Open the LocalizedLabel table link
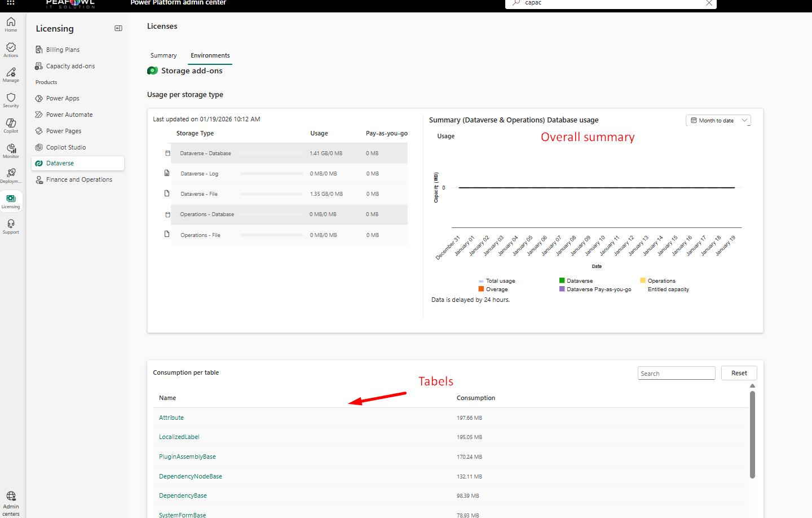This screenshot has width=812, height=518. point(179,437)
